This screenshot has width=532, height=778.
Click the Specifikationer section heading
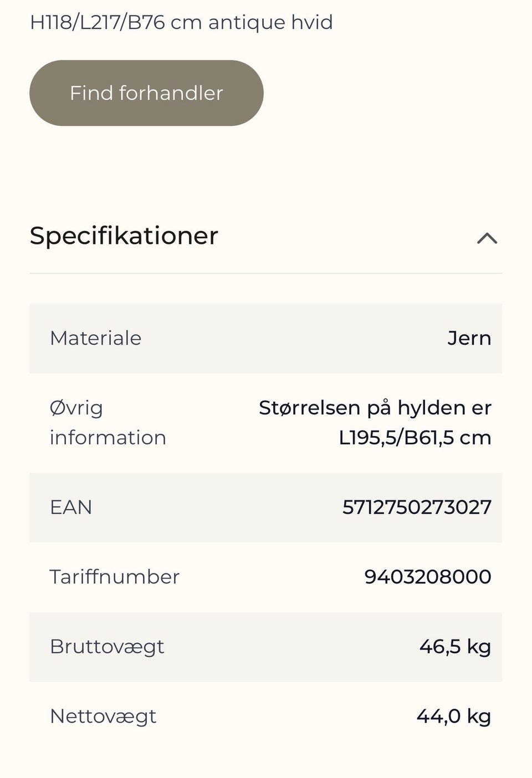[124, 236]
